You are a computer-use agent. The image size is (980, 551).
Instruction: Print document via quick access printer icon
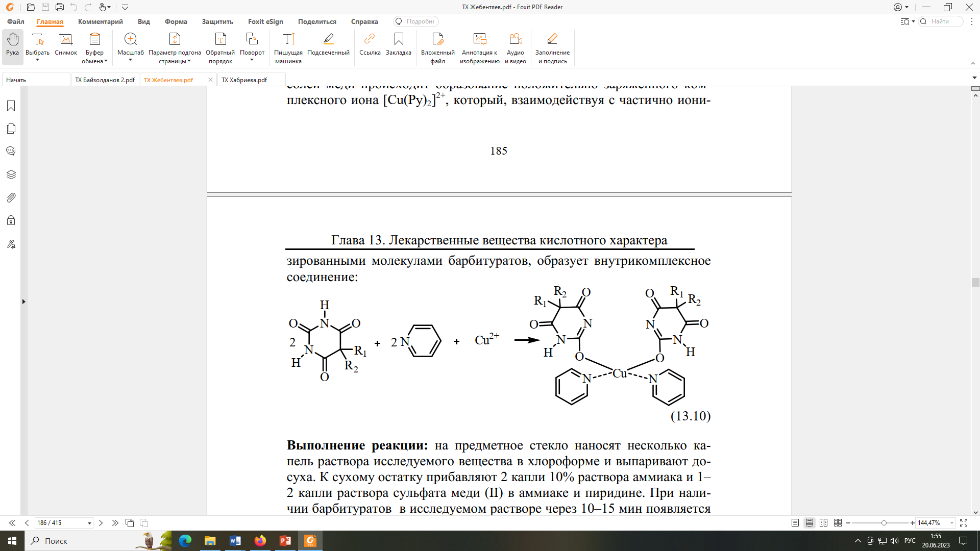click(x=60, y=7)
